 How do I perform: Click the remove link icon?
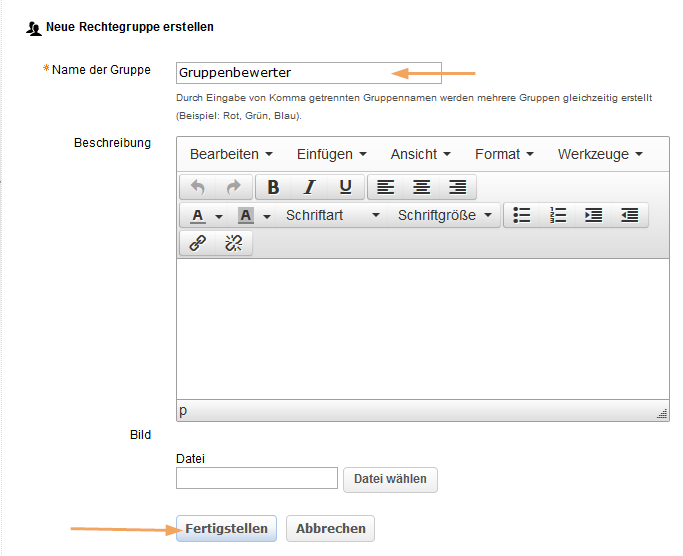[x=234, y=243]
